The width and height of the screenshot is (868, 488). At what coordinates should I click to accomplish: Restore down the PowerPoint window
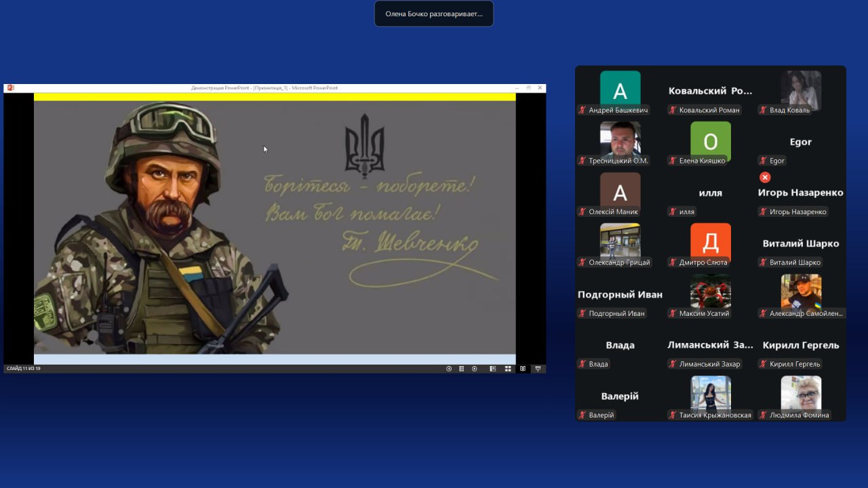pyautogui.click(x=528, y=87)
